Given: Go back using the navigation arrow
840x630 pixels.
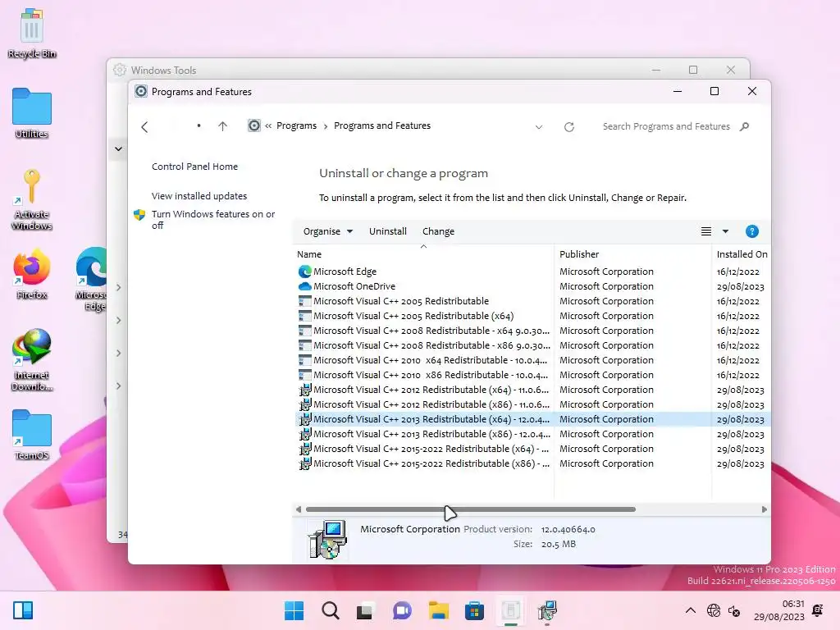Looking at the screenshot, I should click(144, 127).
